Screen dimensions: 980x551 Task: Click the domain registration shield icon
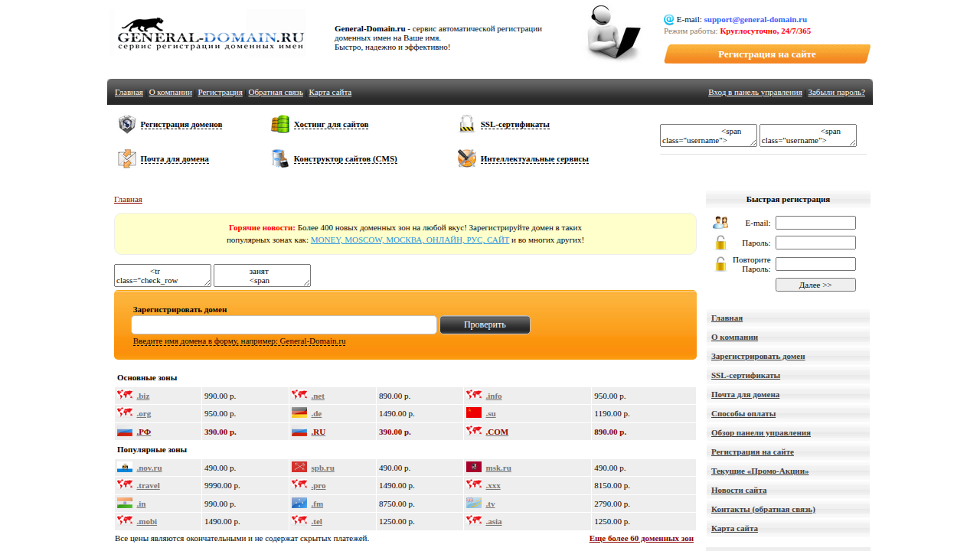click(127, 124)
